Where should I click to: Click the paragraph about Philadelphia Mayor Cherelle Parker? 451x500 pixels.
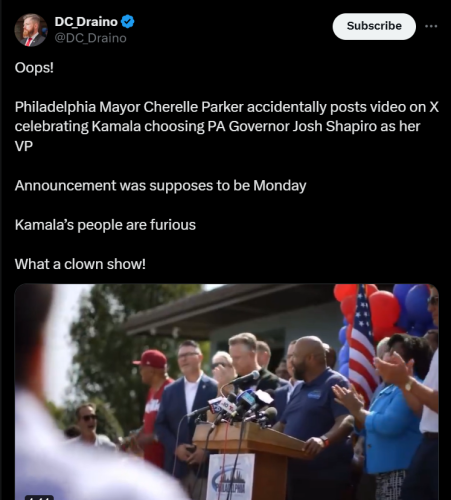[227, 126]
